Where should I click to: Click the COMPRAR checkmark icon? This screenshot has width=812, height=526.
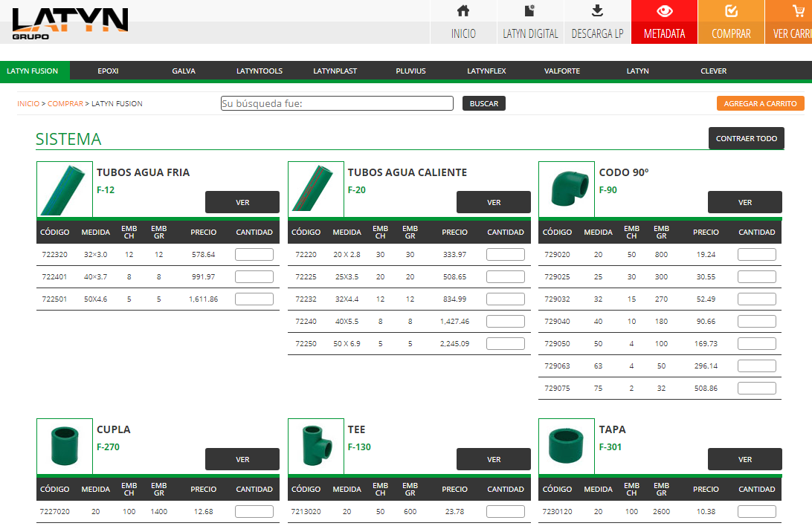(731, 11)
